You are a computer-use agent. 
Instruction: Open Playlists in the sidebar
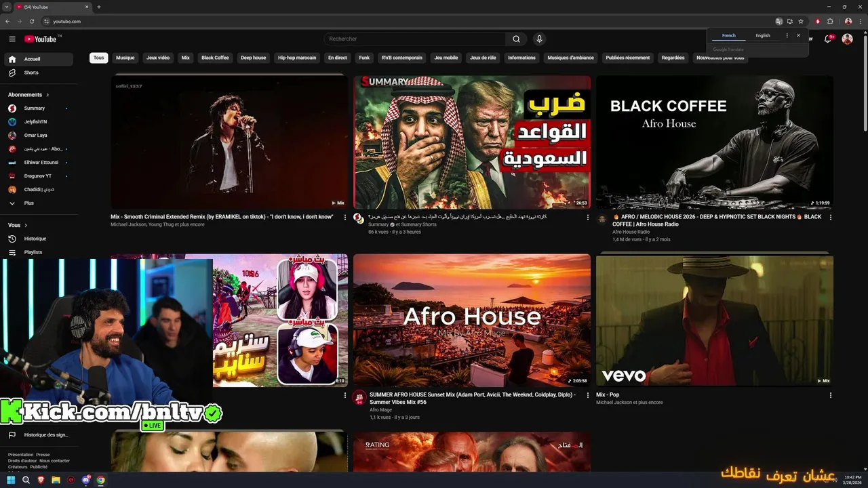click(x=39, y=252)
